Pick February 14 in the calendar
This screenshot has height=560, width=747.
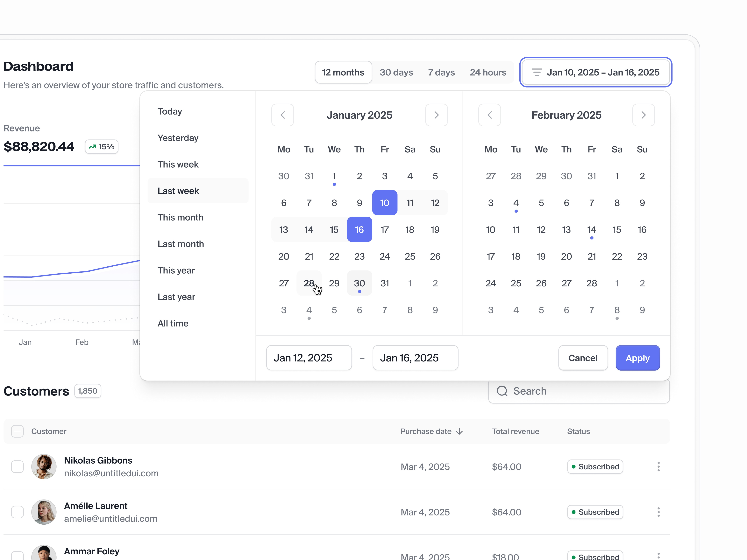[591, 229]
